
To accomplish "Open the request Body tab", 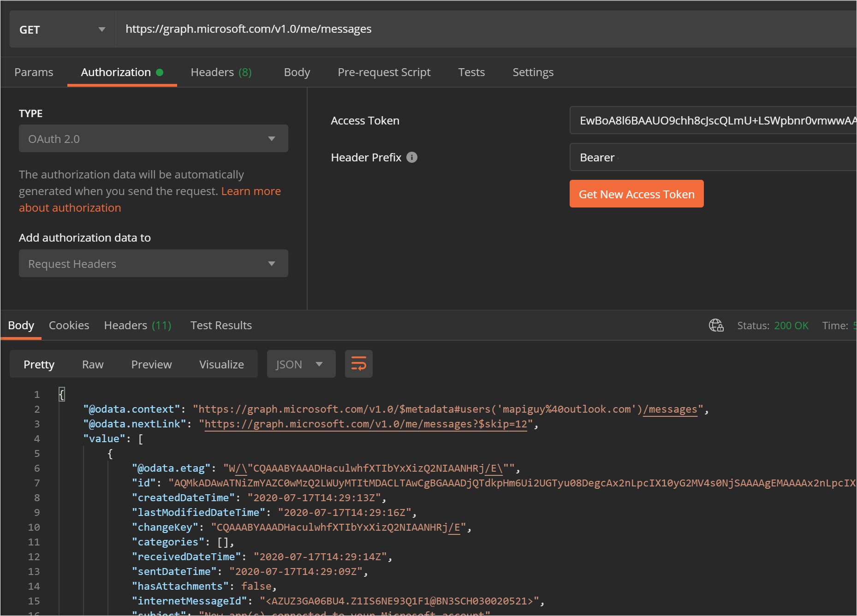I will click(x=297, y=72).
